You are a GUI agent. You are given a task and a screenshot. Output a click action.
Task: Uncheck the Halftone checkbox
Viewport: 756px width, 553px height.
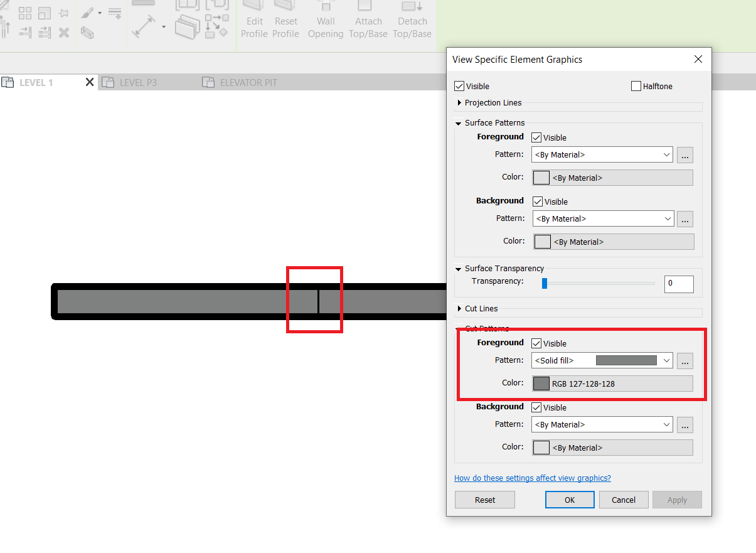click(x=636, y=86)
